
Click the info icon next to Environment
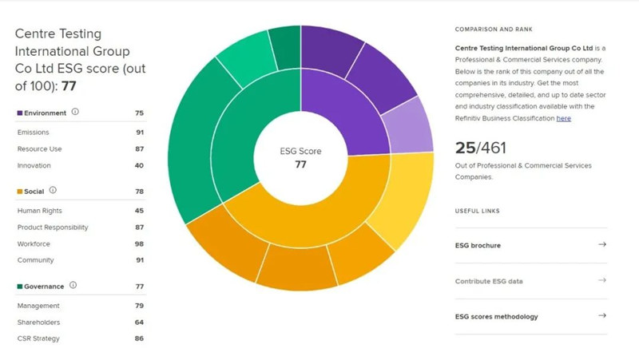(x=75, y=113)
